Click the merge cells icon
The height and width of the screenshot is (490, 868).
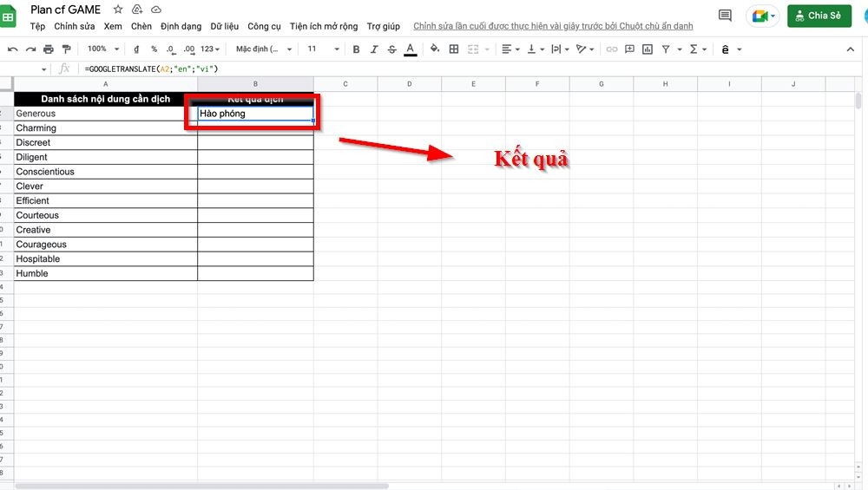pyautogui.click(x=473, y=49)
